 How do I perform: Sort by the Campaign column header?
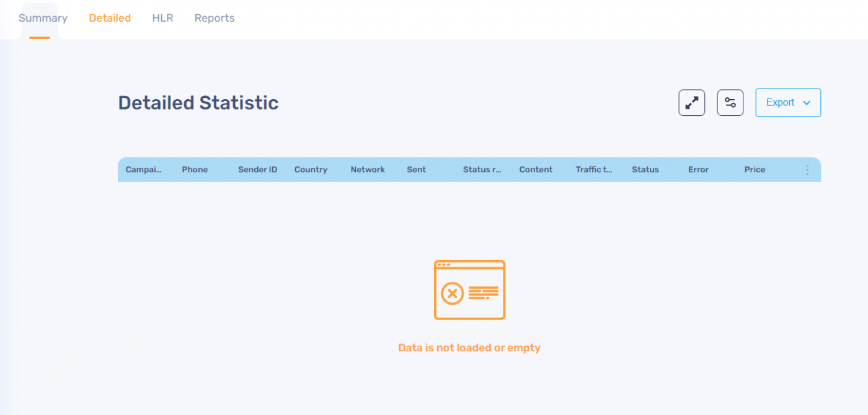143,170
